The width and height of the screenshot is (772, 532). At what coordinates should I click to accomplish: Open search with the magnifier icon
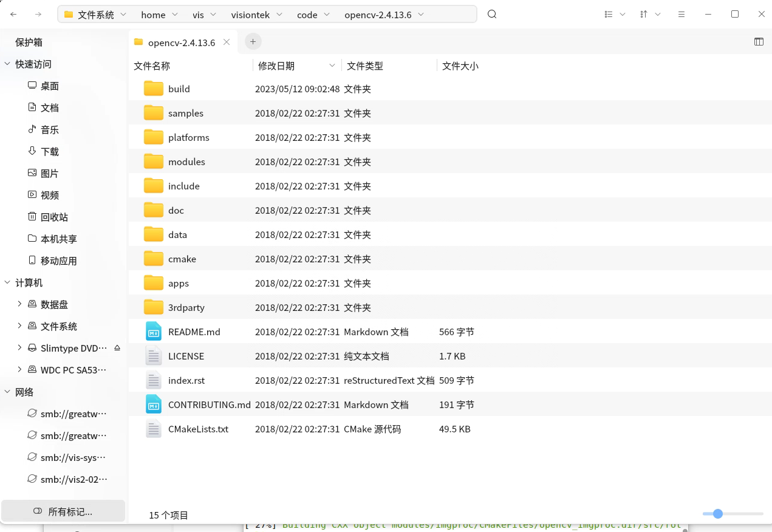[x=492, y=14]
